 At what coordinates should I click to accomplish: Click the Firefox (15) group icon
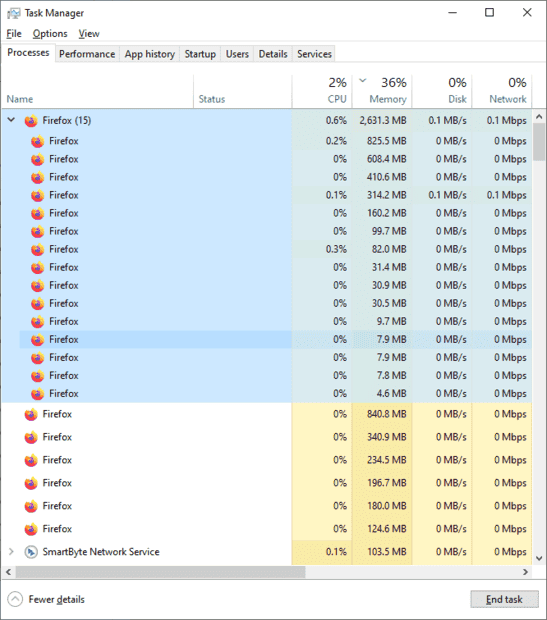point(31,121)
